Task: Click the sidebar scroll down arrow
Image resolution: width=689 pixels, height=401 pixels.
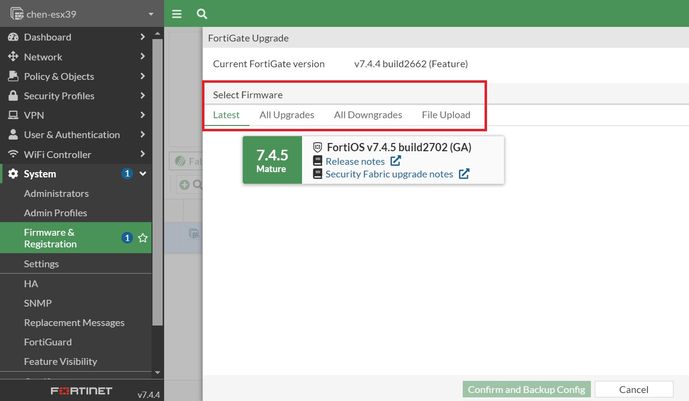Action: coord(157,372)
